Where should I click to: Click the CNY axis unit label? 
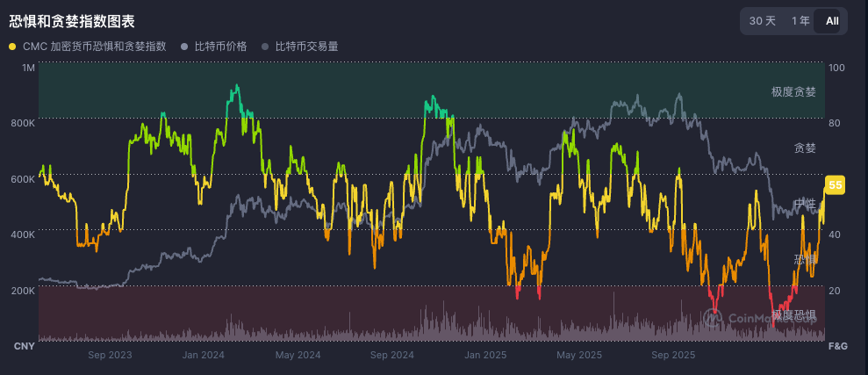24,347
